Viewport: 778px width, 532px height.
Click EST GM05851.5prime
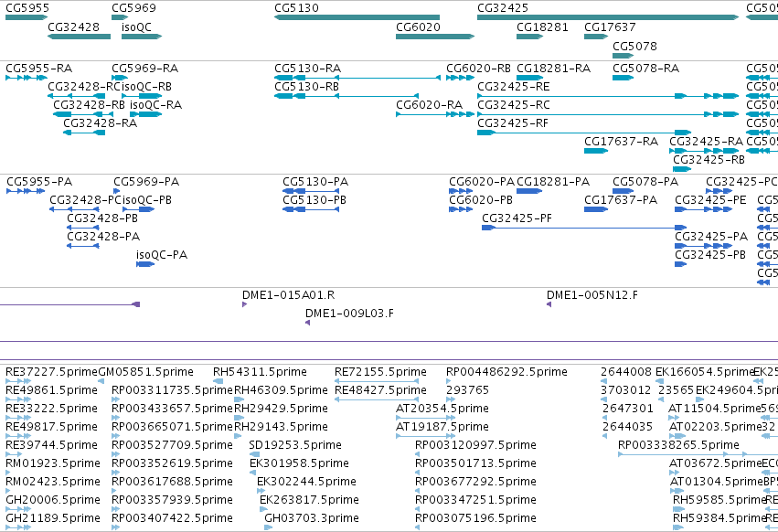146,372
